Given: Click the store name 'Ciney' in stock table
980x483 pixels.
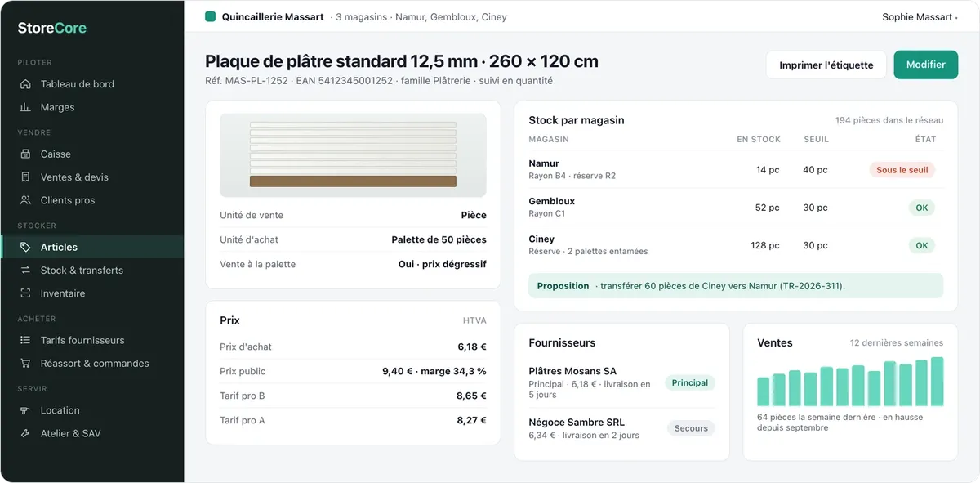Looking at the screenshot, I should tap(541, 239).
